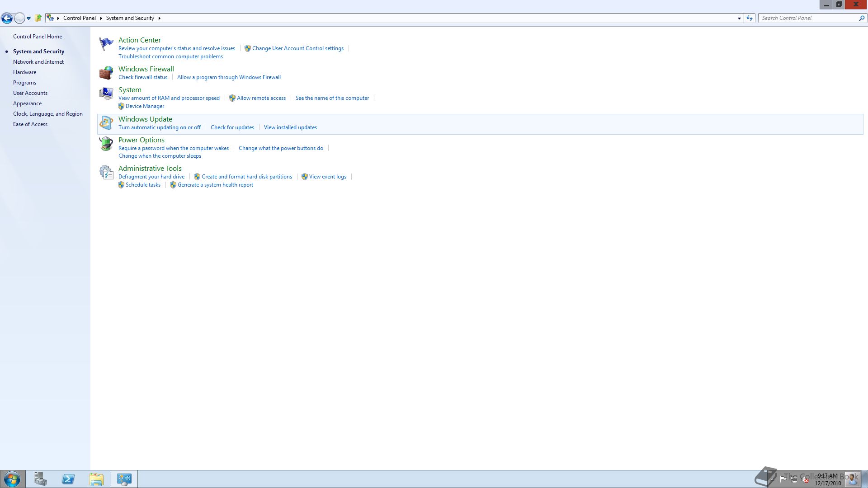The width and height of the screenshot is (868, 488).
Task: Click the magnifier search icon
Action: coord(861,18)
